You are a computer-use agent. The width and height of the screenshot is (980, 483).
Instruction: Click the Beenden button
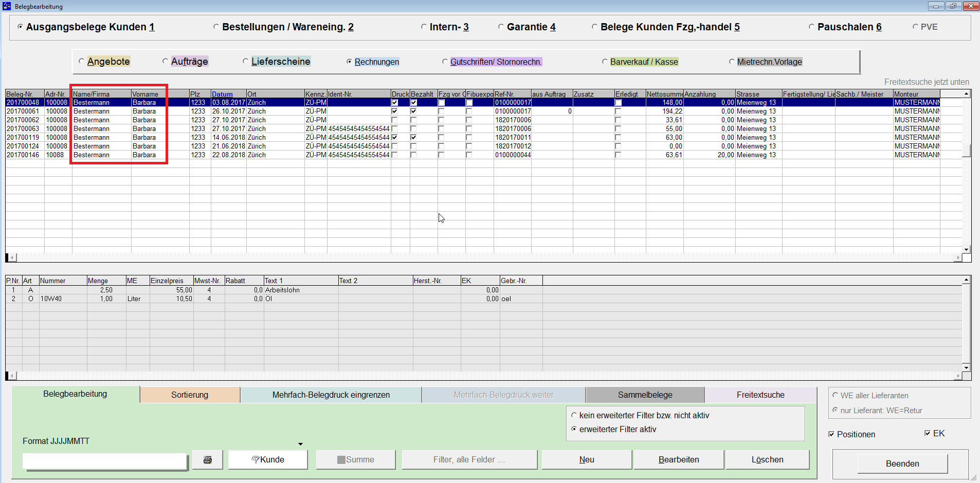click(902, 463)
